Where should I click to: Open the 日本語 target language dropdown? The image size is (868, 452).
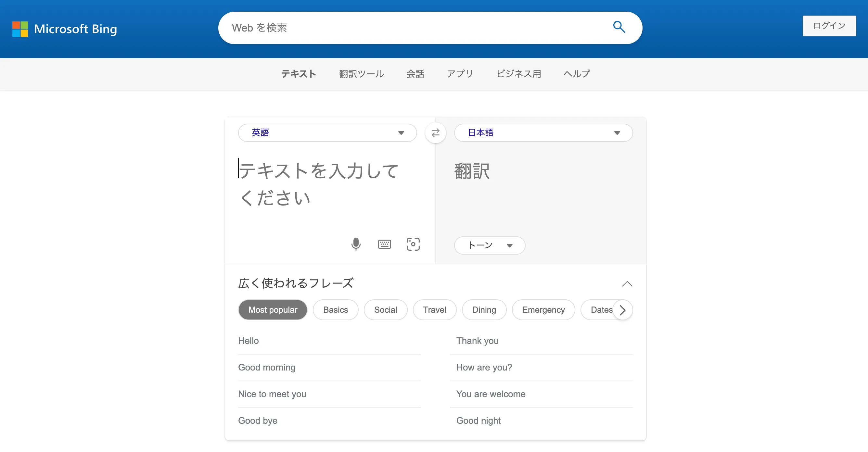[543, 133]
